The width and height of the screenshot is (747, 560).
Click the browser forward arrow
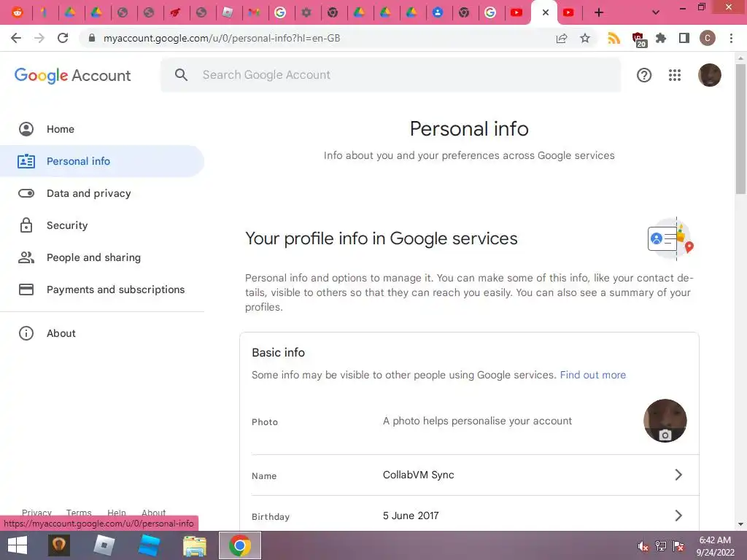[39, 38]
